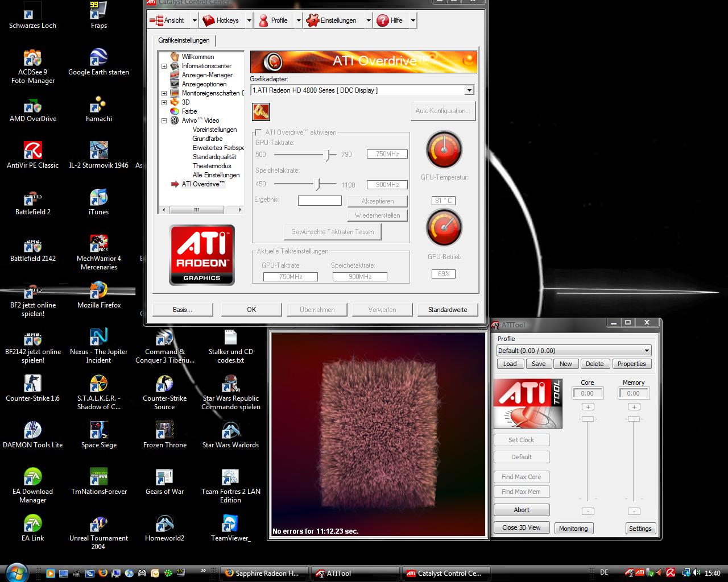Viewport: 728px width, 582px height.
Task: Click the GPU-Taktrate slider handle
Action: coord(327,155)
